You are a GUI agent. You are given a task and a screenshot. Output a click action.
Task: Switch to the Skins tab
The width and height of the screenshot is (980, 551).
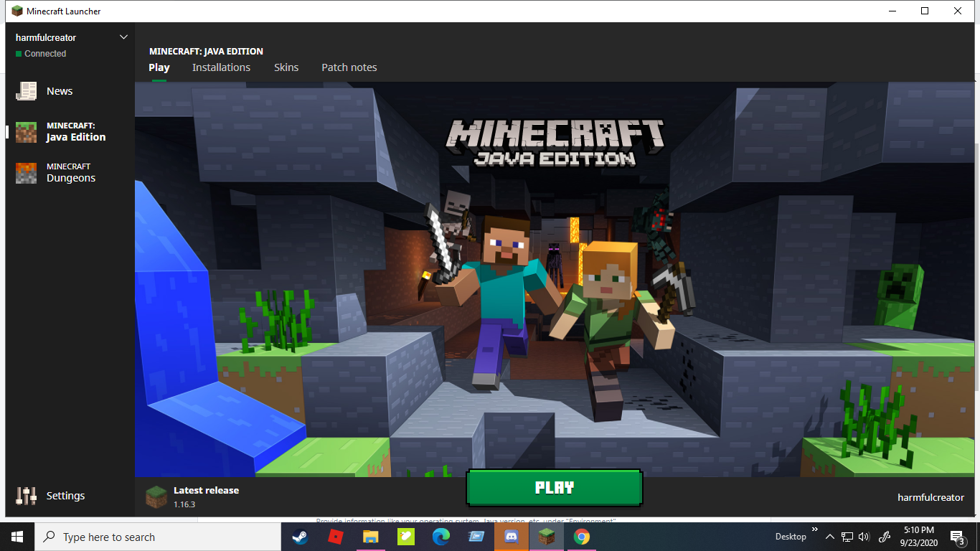click(286, 67)
